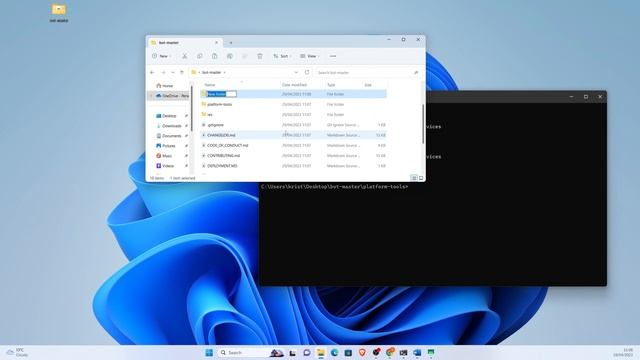
Task: Open Microsoft Store from the taskbar
Action: (x=348, y=353)
